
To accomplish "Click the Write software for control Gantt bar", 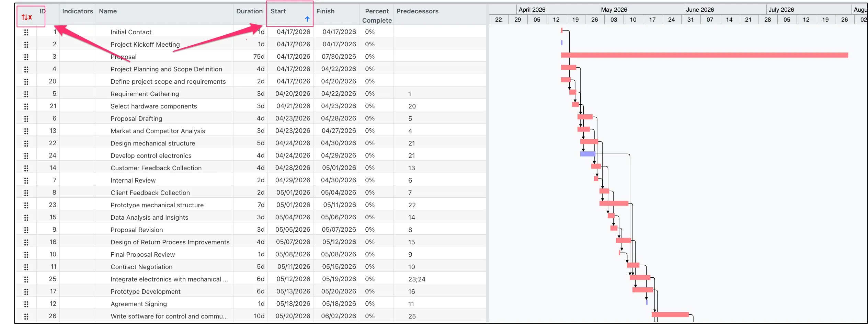I will pyautogui.click(x=670, y=314).
